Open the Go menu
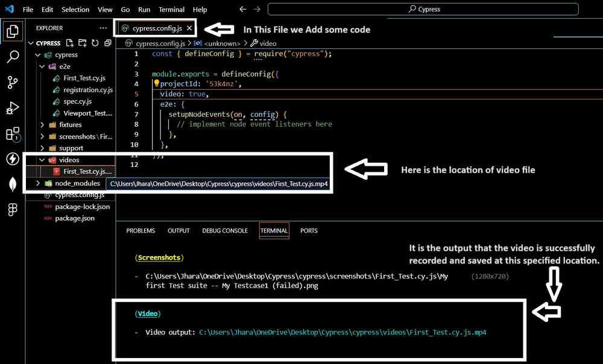Image resolution: width=603 pixels, height=364 pixels. pyautogui.click(x=125, y=9)
